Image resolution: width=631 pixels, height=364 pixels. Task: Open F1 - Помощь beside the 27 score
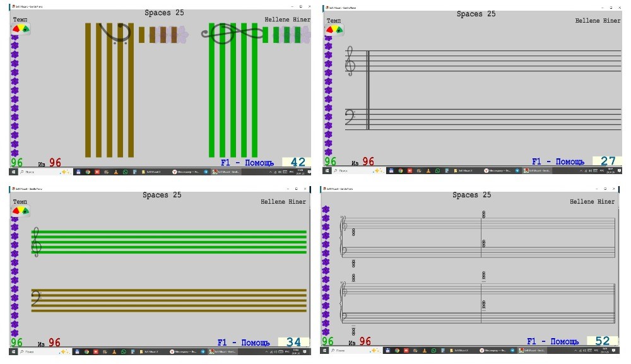pyautogui.click(x=558, y=162)
